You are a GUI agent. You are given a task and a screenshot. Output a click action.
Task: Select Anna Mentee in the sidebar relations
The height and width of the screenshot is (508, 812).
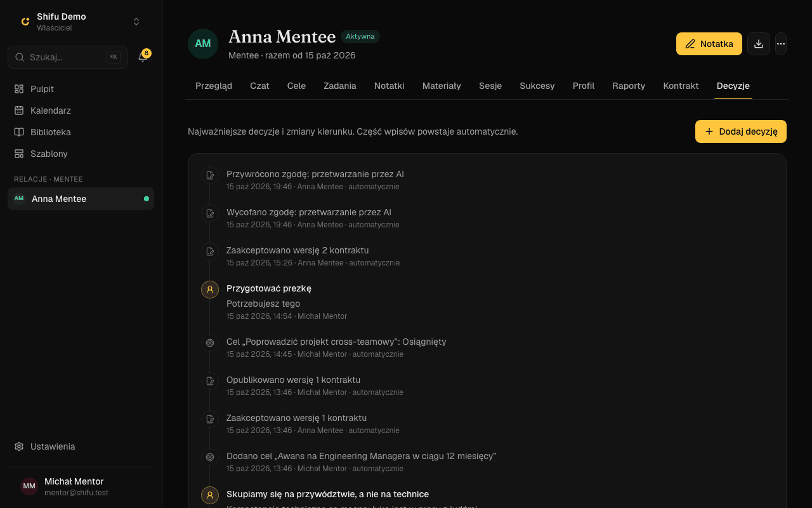(x=81, y=199)
